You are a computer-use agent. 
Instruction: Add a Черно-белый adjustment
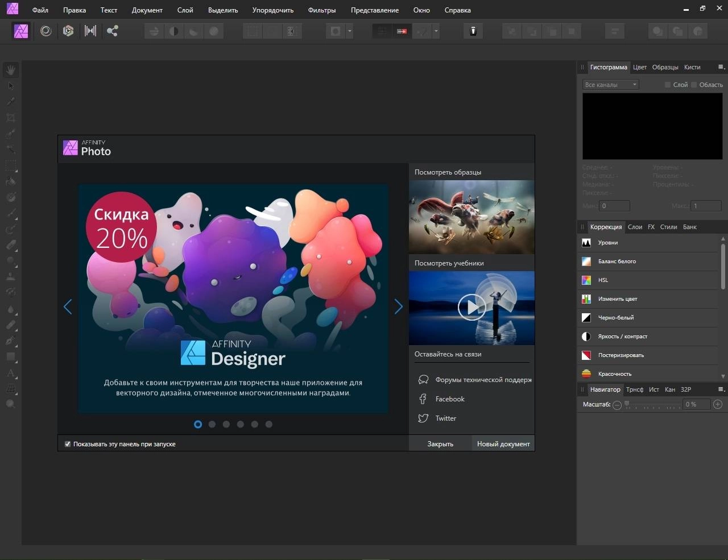[x=648, y=318]
